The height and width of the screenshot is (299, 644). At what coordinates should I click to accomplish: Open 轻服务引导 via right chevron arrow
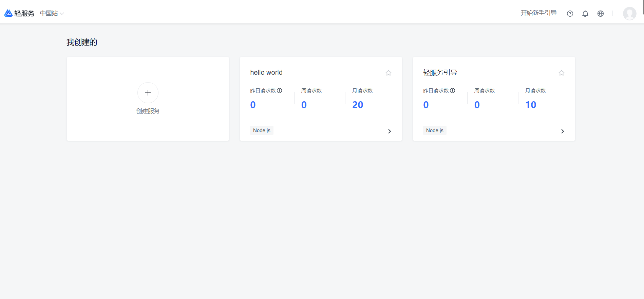tap(563, 131)
